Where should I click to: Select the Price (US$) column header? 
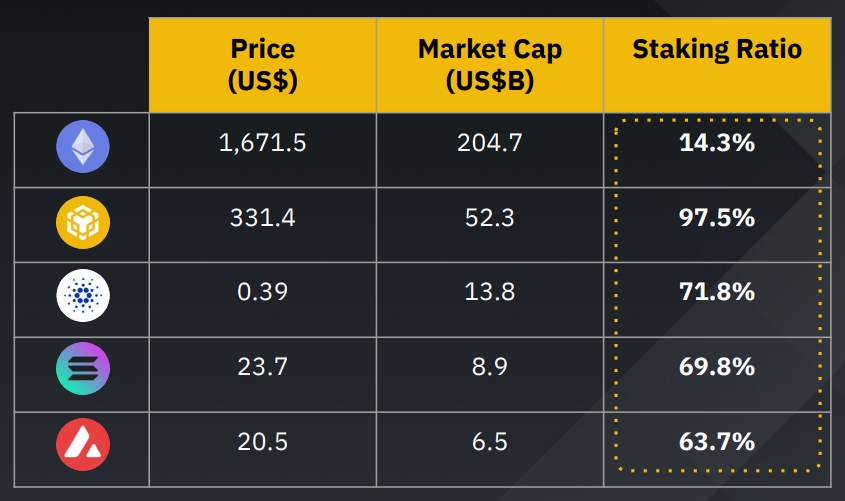(262, 65)
